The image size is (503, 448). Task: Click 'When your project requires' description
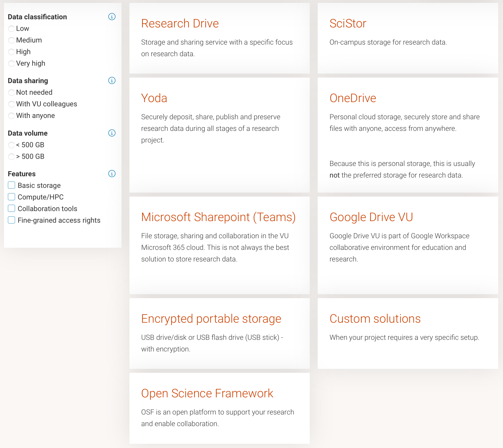404,337
